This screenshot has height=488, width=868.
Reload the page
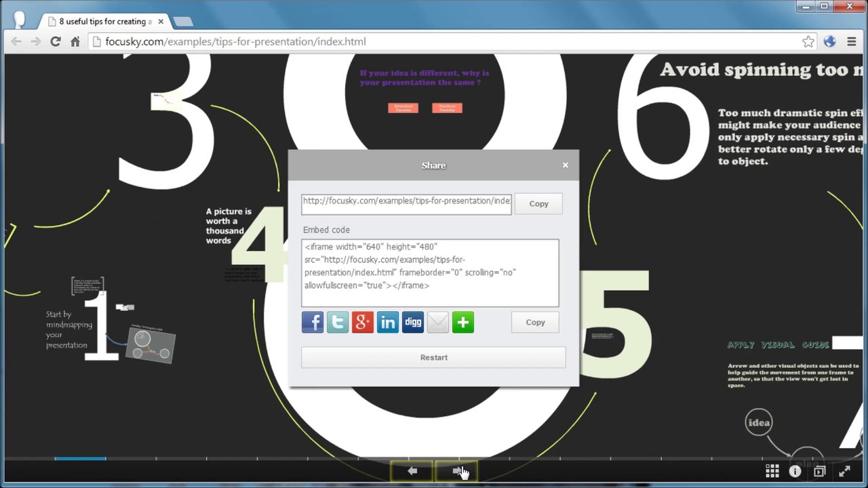point(56,41)
